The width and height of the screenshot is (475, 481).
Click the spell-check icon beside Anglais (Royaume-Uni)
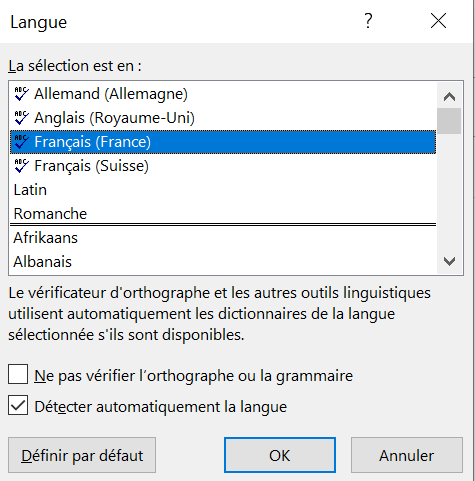21,118
